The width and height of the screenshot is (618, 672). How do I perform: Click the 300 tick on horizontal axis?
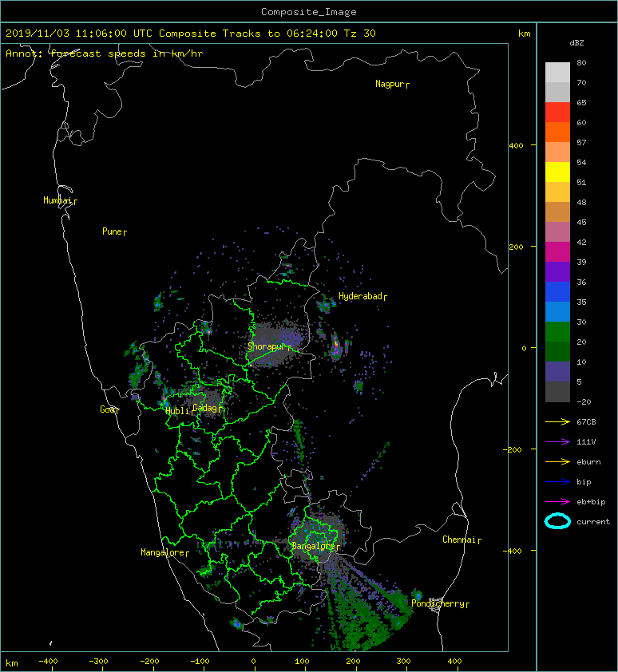tap(403, 662)
